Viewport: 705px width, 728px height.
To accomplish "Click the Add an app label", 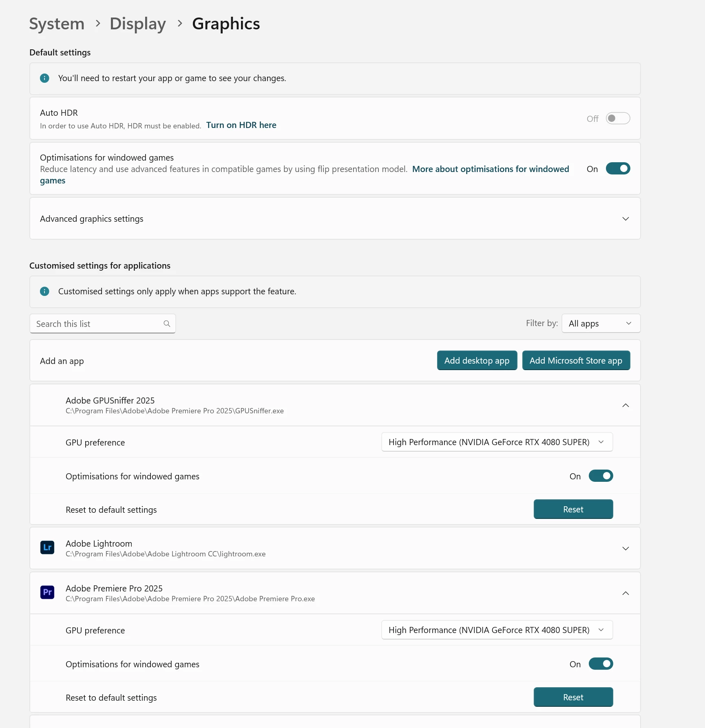I will [62, 361].
